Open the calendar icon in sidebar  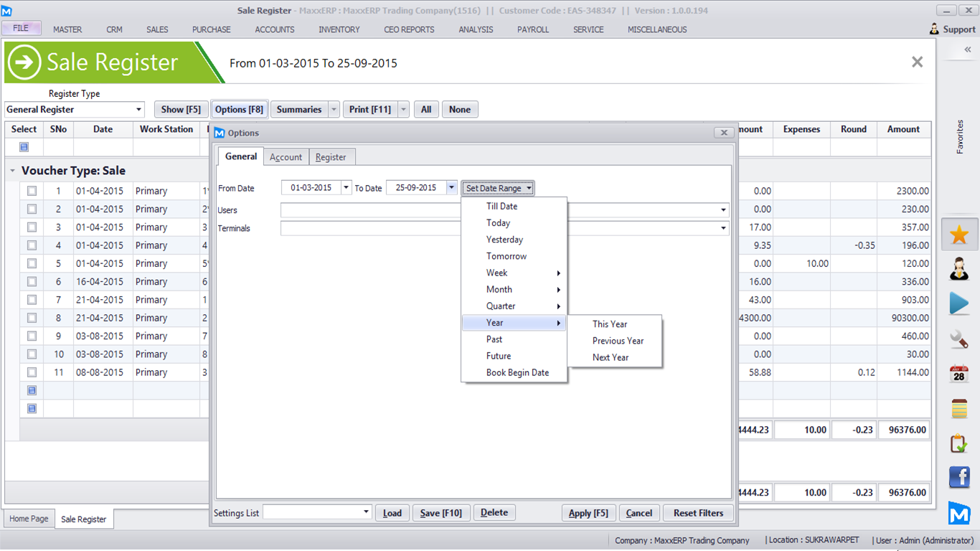958,374
